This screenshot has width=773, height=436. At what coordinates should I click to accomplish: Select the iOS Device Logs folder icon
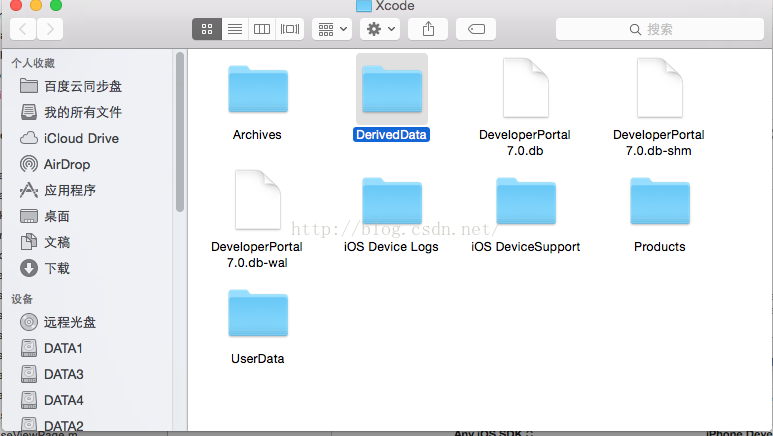tap(392, 201)
